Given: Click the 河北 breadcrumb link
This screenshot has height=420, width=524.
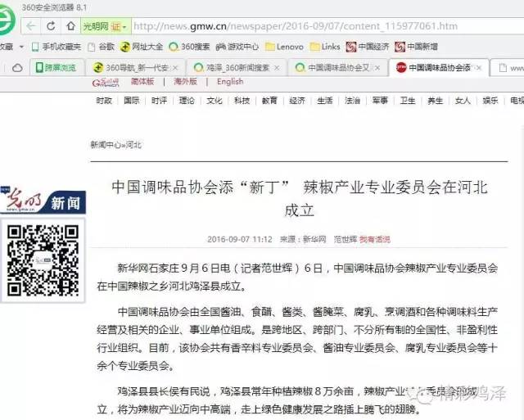Looking at the screenshot, I should 133,145.
